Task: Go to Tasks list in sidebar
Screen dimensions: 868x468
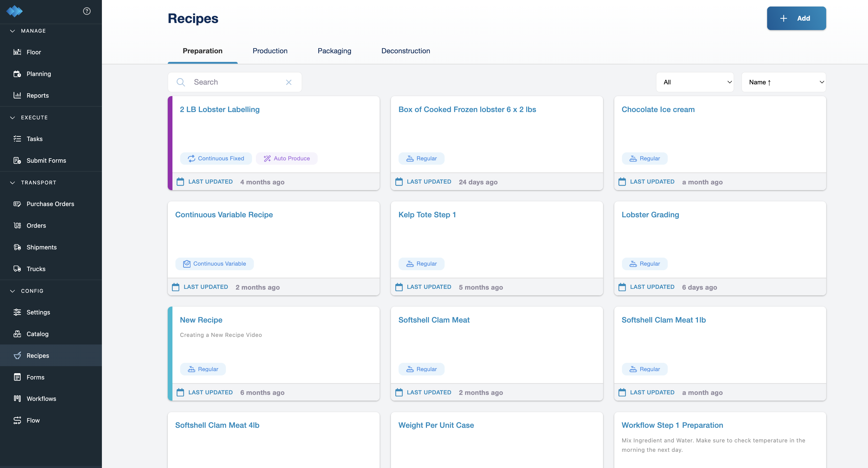Action: click(x=34, y=139)
